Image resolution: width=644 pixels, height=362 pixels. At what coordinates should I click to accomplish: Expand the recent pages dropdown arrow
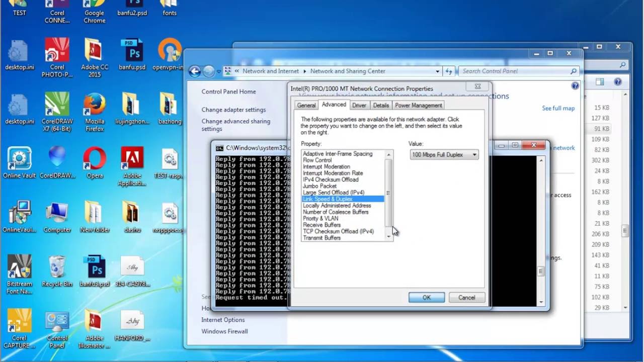218,71
